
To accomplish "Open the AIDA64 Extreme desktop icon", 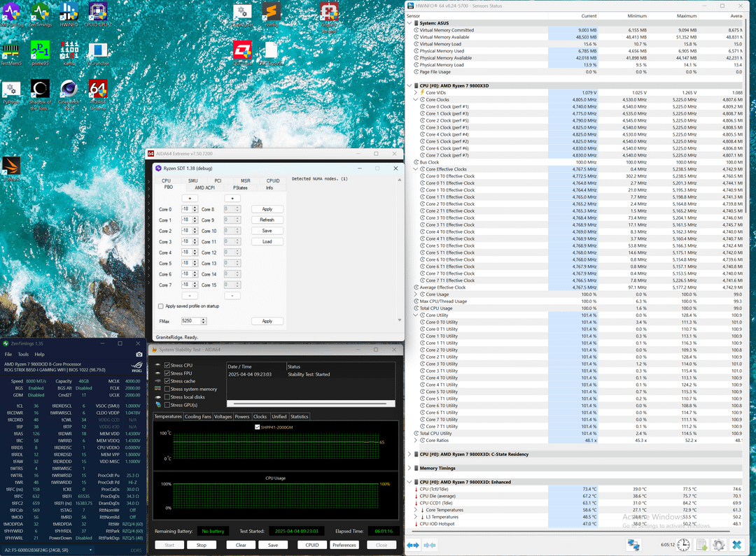I will 98,94.
